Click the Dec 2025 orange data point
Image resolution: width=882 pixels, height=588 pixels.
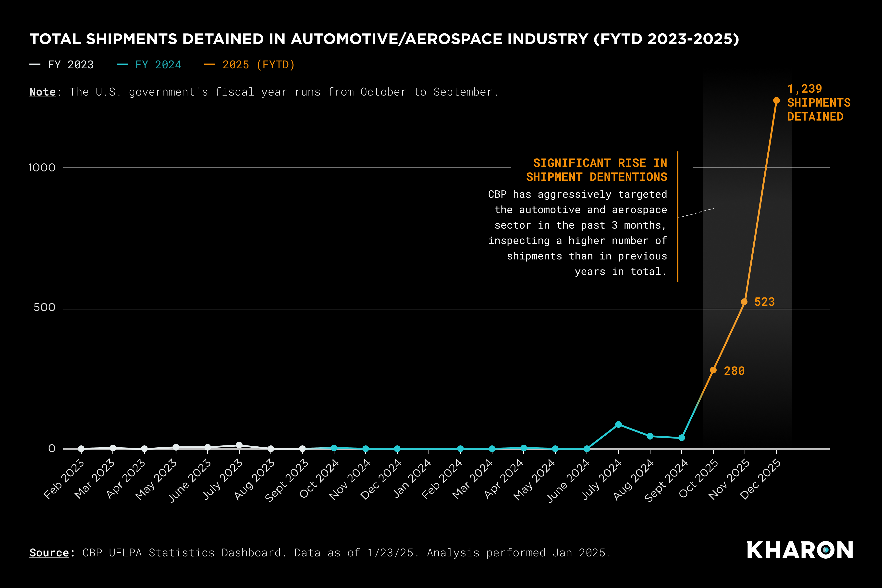(776, 100)
